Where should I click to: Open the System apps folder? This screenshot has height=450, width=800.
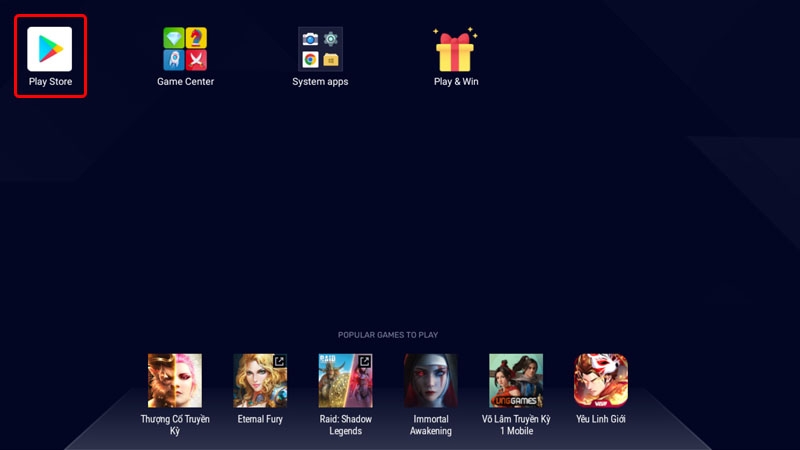pyautogui.click(x=320, y=49)
